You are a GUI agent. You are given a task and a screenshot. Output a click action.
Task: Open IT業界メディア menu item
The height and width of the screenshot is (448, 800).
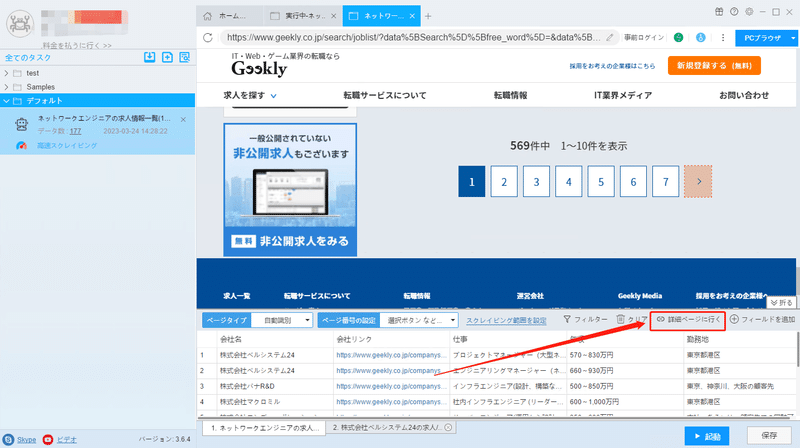tap(623, 95)
